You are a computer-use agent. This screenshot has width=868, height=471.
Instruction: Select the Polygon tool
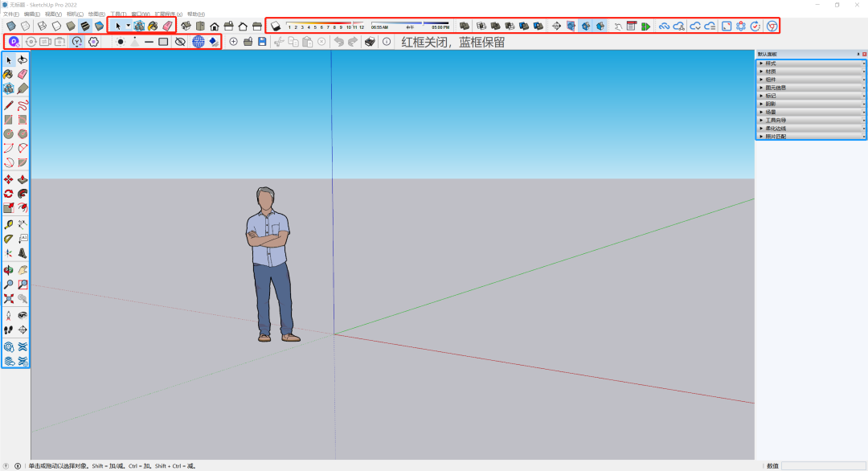point(23,134)
